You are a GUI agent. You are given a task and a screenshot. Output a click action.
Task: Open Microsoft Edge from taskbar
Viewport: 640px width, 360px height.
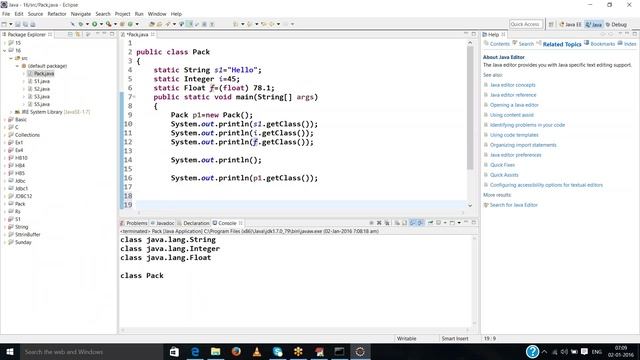(x=195, y=351)
